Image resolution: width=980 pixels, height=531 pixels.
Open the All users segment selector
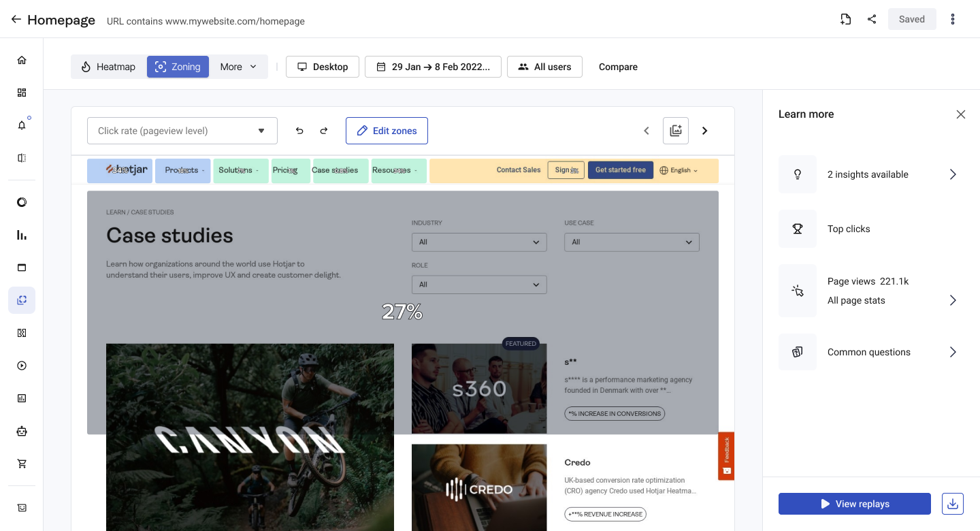[544, 67]
